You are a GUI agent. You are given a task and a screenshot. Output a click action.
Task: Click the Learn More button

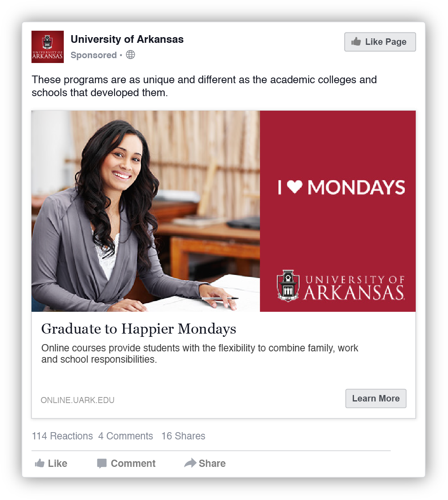376,399
